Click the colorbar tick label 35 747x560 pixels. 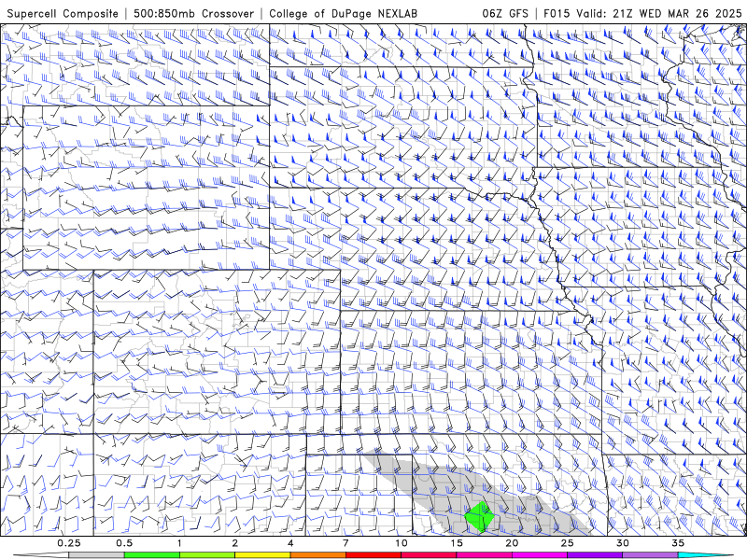pyautogui.click(x=678, y=543)
